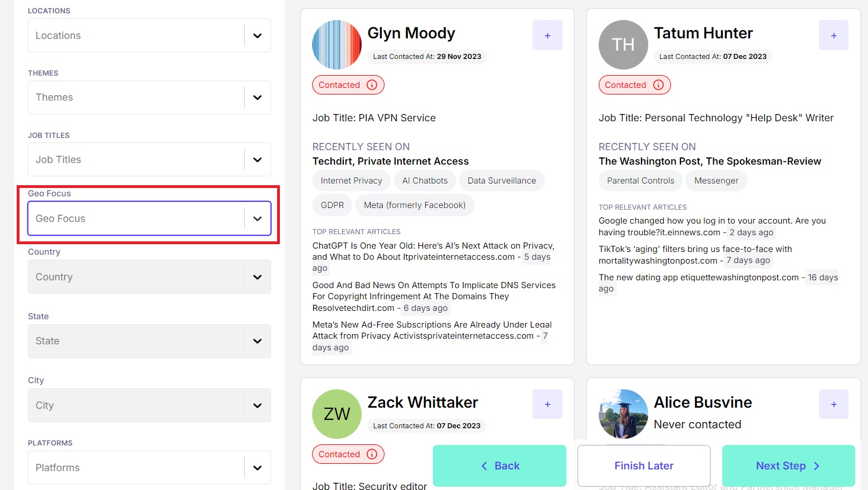Go back with the Back button
Viewport: 868px width, 490px height.
coord(500,466)
